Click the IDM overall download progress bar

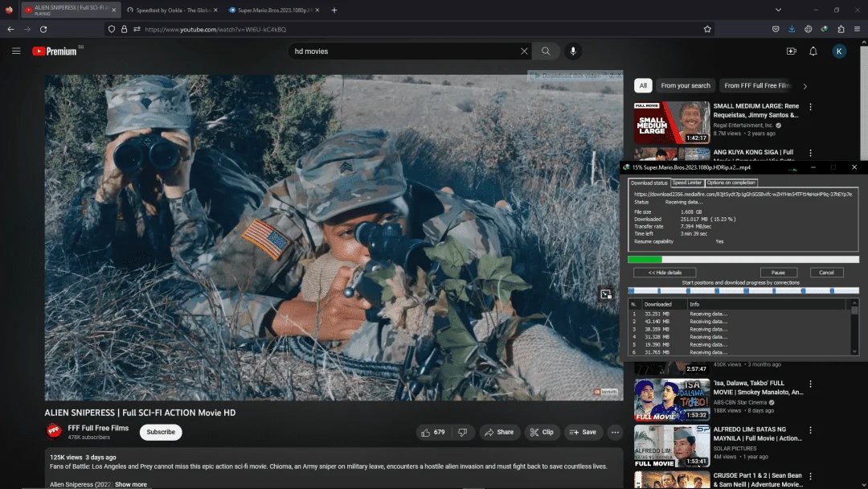pos(743,259)
